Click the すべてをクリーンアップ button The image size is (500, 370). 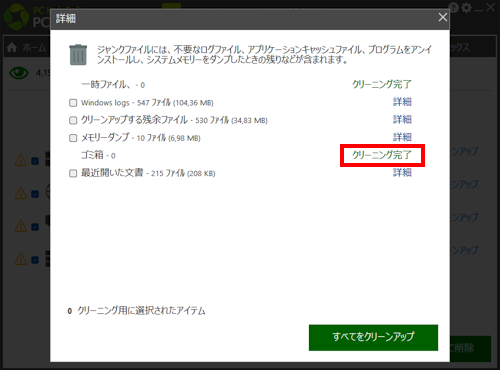click(x=373, y=337)
